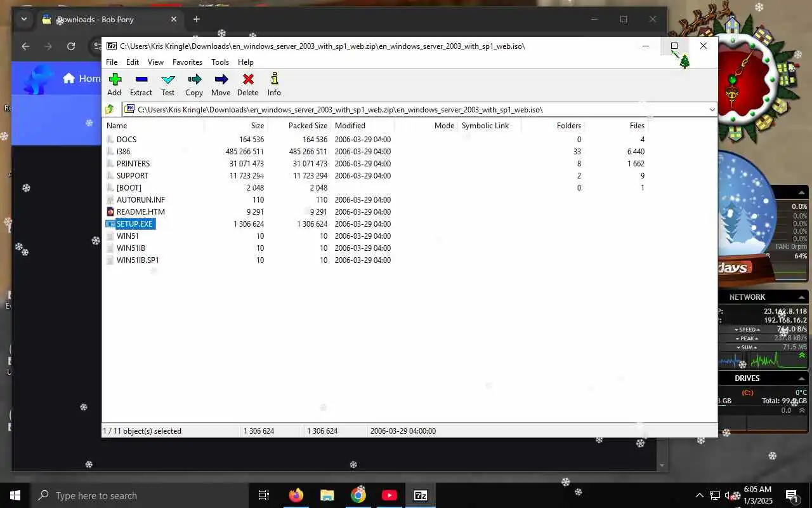Click the browser reload icon
The width and height of the screenshot is (812, 508).
coord(71,46)
